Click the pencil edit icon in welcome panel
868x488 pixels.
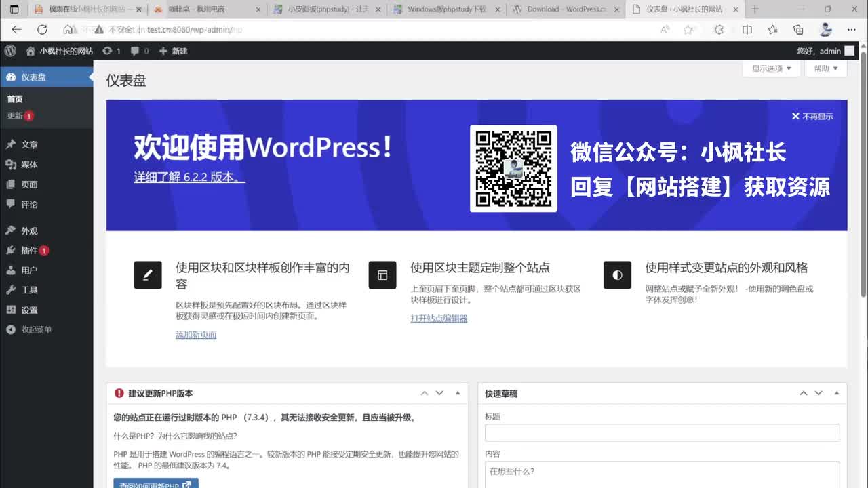click(x=148, y=275)
